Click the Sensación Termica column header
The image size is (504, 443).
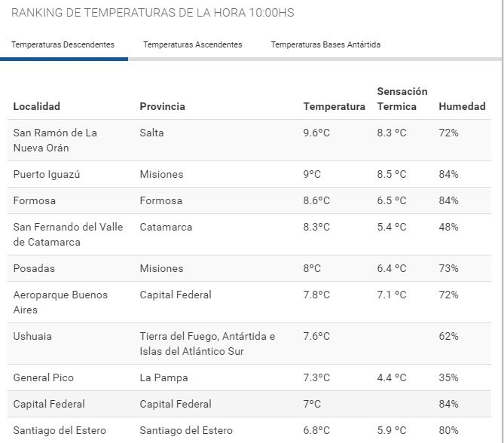click(402, 99)
